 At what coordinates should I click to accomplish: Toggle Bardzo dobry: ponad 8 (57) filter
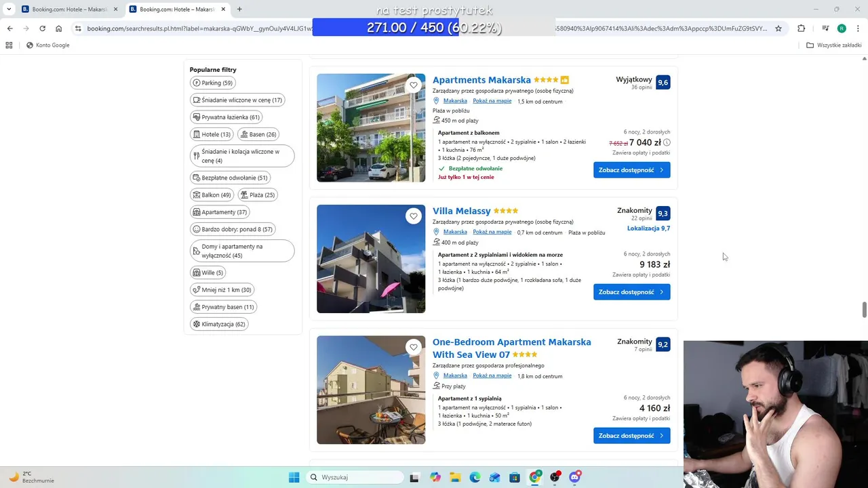pos(232,229)
